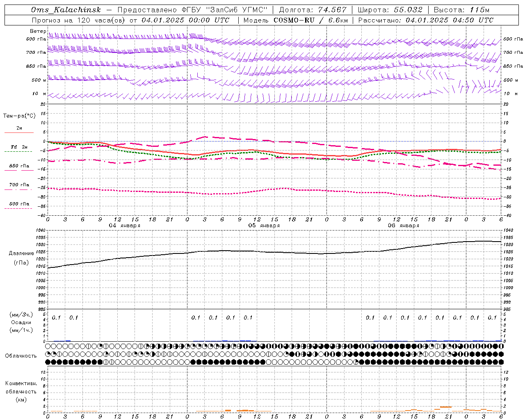Image resolution: width=525 pixels, height=420 pixels.
Task: Click the Td 2м legend entry
Action: (19, 147)
